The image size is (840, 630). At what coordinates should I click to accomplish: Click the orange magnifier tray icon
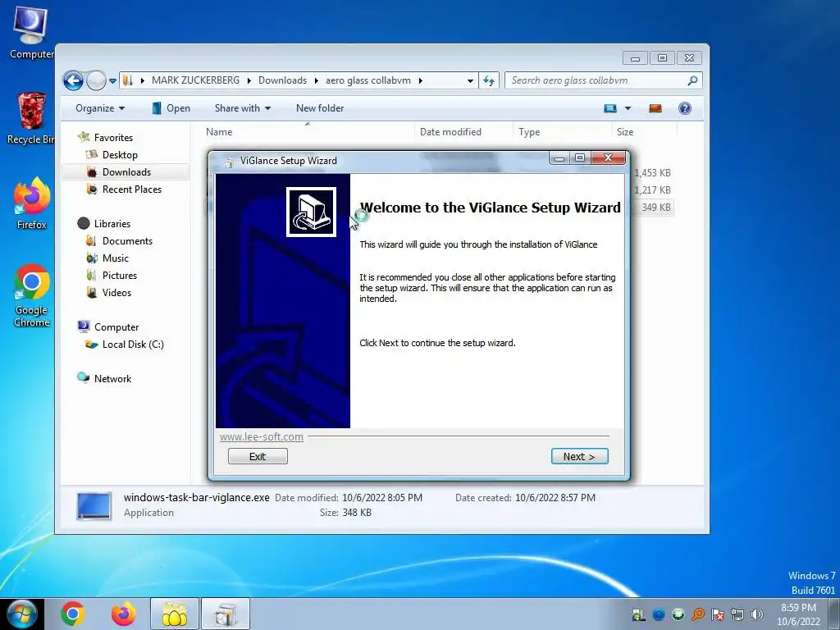tap(697, 614)
